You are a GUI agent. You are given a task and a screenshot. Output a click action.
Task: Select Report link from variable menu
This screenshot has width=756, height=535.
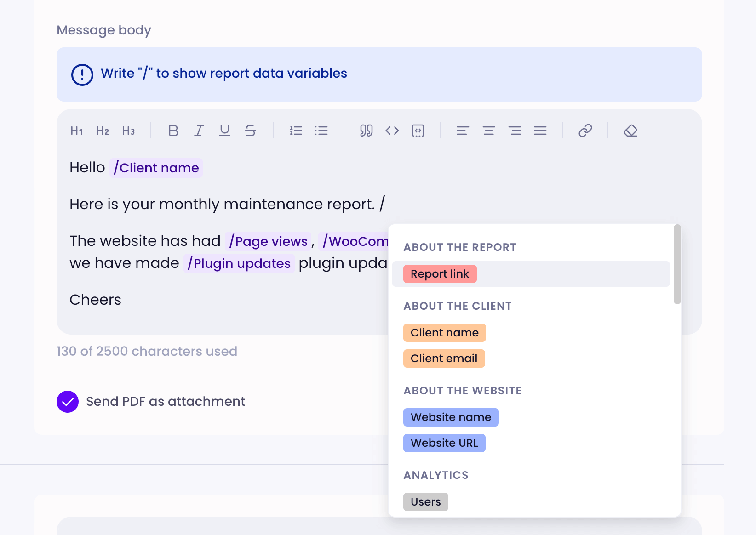click(440, 273)
